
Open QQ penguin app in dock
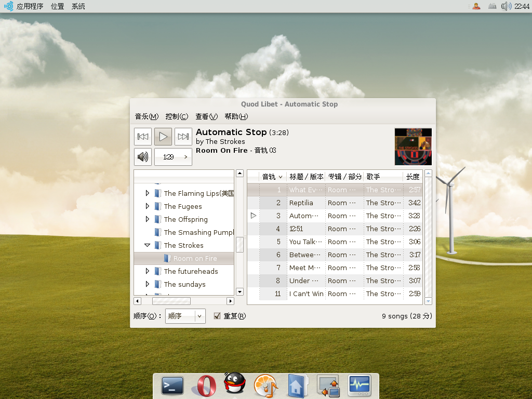pos(235,383)
